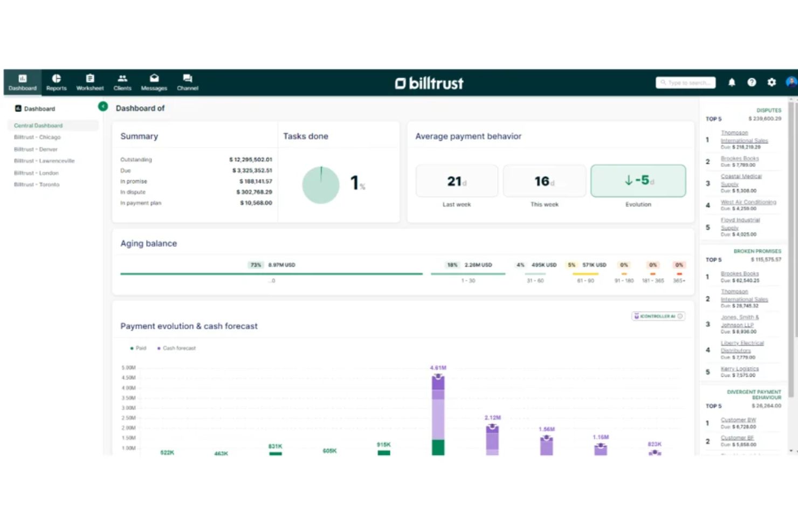Click the Cash forecast legend item

[x=176, y=348]
